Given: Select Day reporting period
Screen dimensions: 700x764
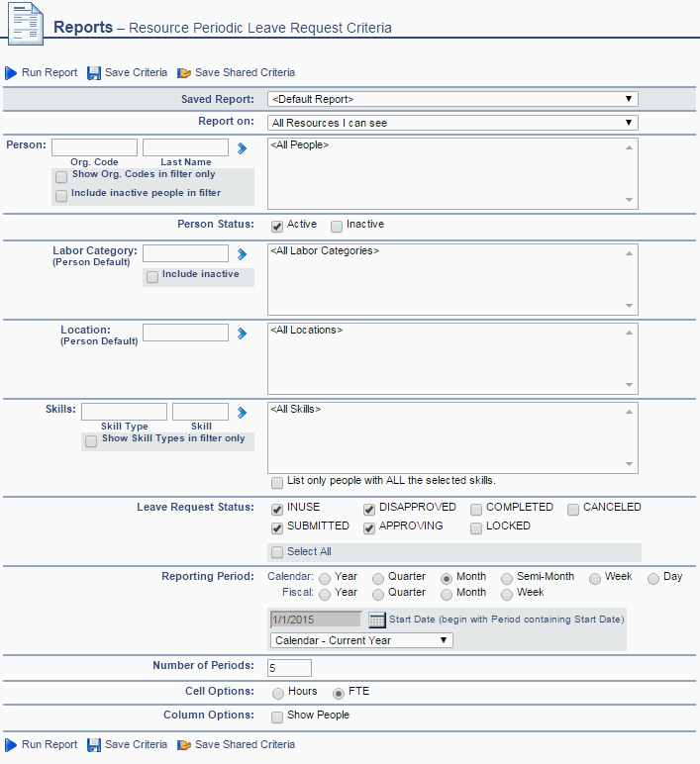Looking at the screenshot, I should [653, 579].
